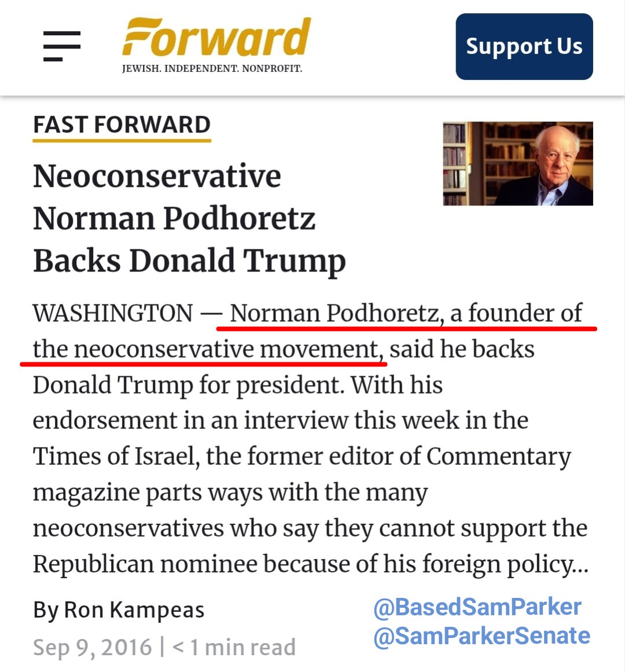Click 'Donald Trump for president' in excerpt
Screen dimensions: 625x672
point(188,385)
